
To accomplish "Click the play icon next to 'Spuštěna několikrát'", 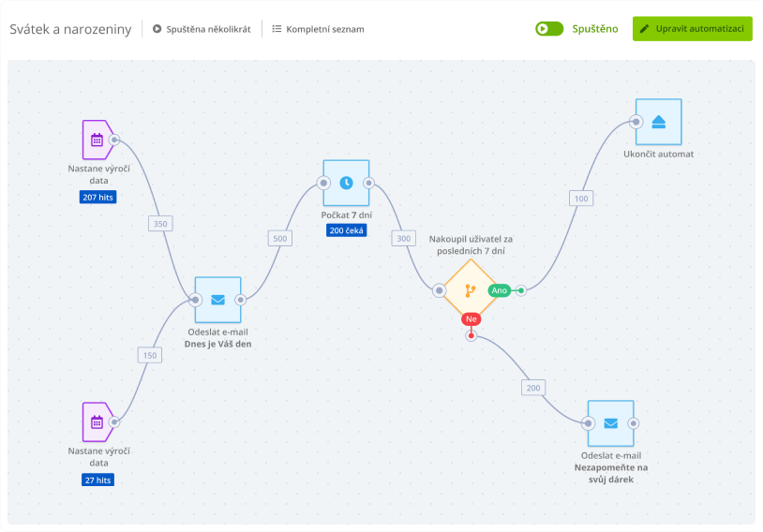I will coord(157,29).
